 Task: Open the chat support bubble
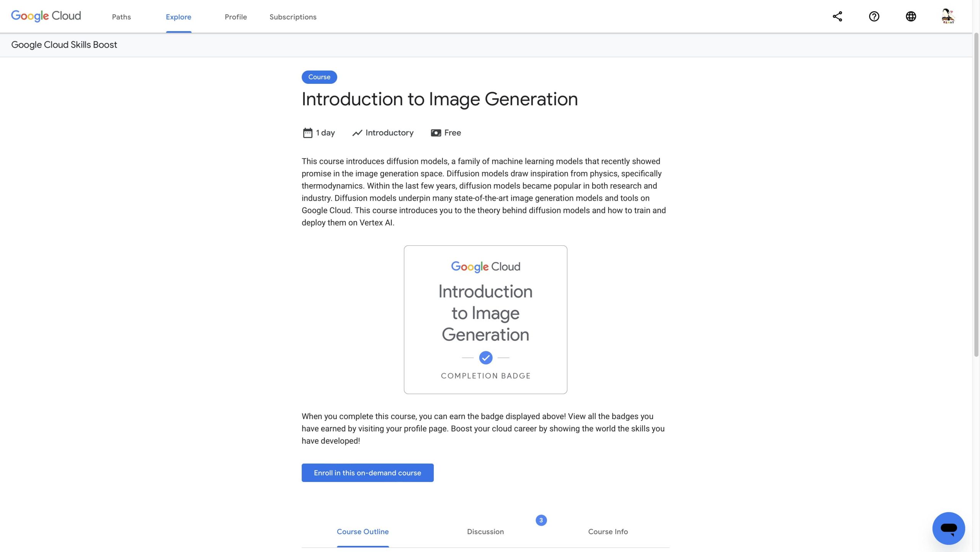pos(948,528)
